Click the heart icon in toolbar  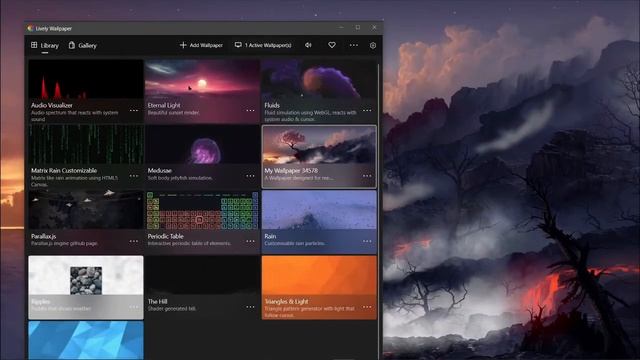tap(332, 45)
